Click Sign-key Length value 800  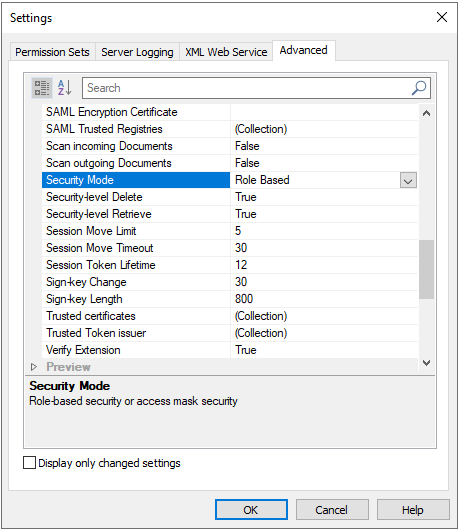tap(244, 299)
